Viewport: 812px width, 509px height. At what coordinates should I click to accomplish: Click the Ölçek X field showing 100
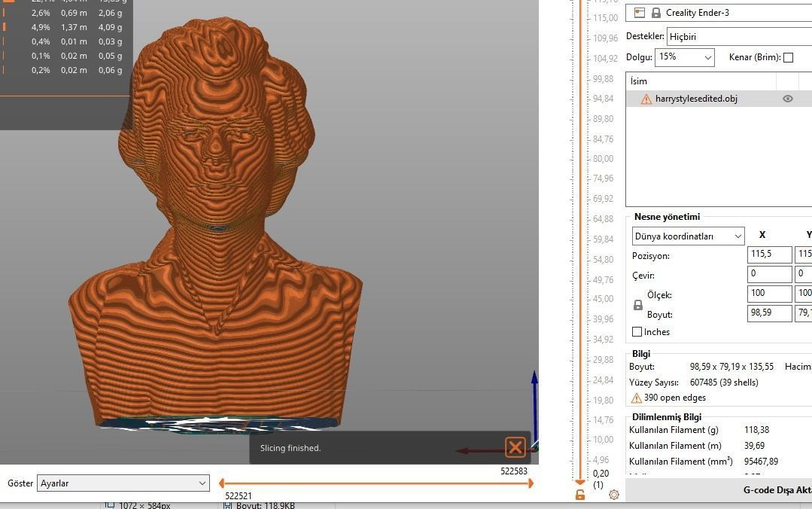(x=770, y=294)
